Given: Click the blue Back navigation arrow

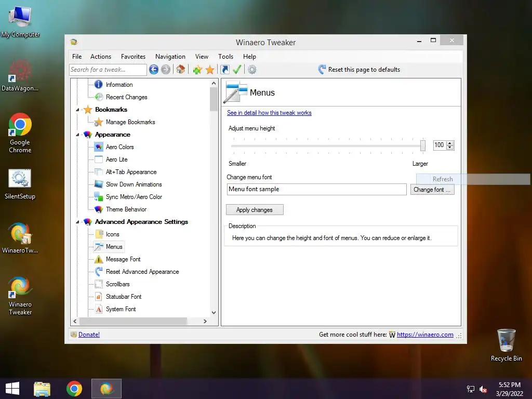Looking at the screenshot, I should pyautogui.click(x=154, y=70).
